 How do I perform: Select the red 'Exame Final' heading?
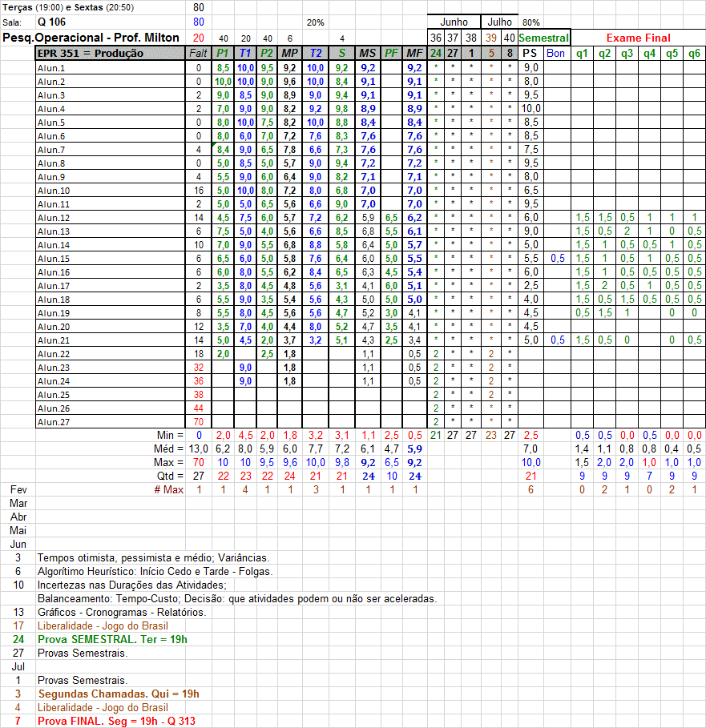(x=638, y=38)
